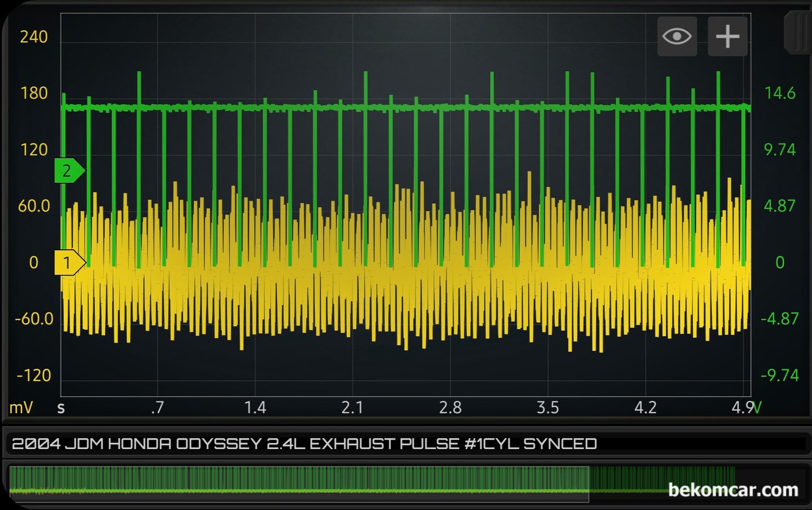Screen dimensions: 812x510
Task: Click the caption text about Honda Odyssey
Action: pyautogui.click(x=304, y=444)
